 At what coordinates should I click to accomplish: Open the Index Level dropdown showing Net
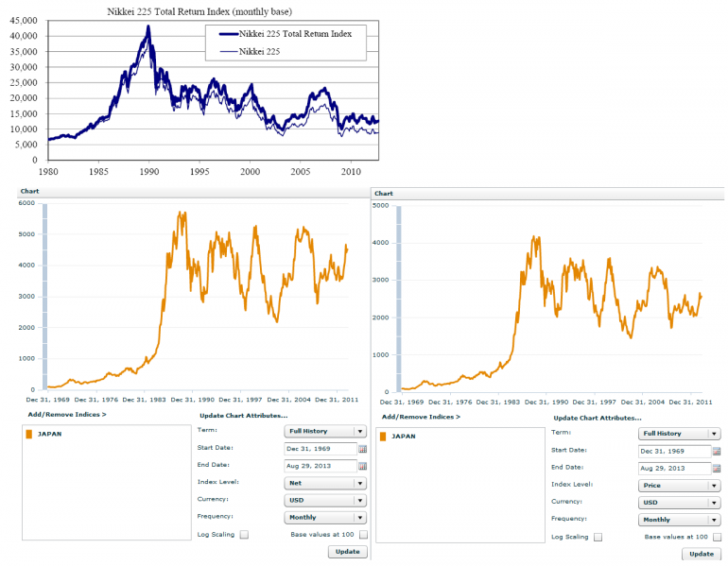click(x=325, y=484)
